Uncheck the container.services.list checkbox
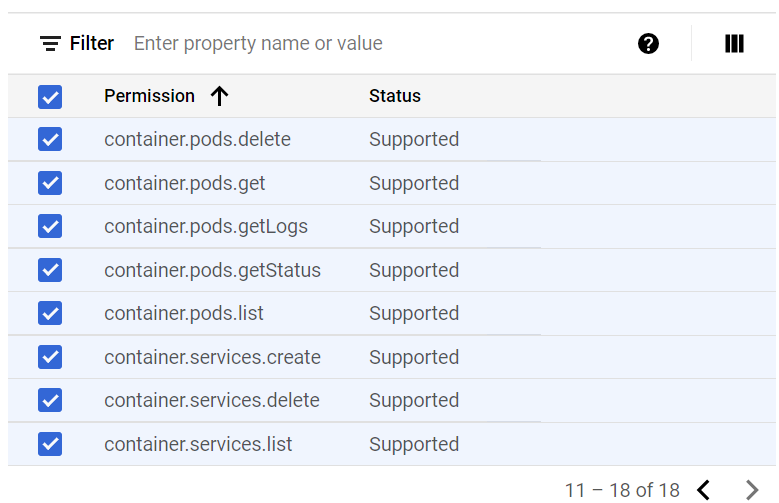The height and width of the screenshot is (503, 779). click(50, 444)
